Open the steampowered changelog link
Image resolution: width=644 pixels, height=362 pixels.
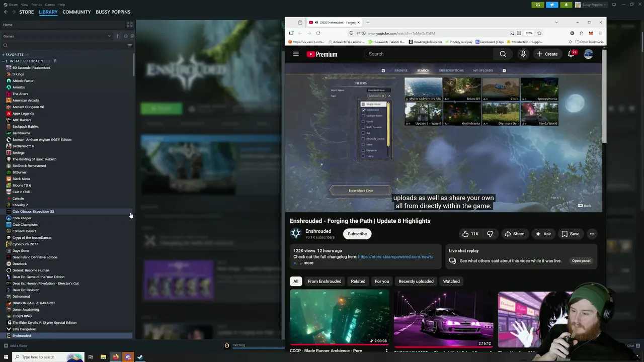pyautogui.click(x=395, y=256)
